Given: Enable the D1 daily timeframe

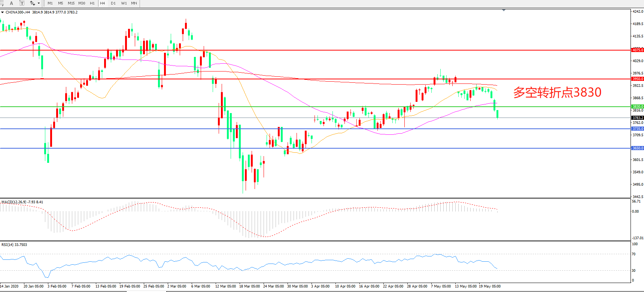Looking at the screenshot, I should (x=113, y=3).
